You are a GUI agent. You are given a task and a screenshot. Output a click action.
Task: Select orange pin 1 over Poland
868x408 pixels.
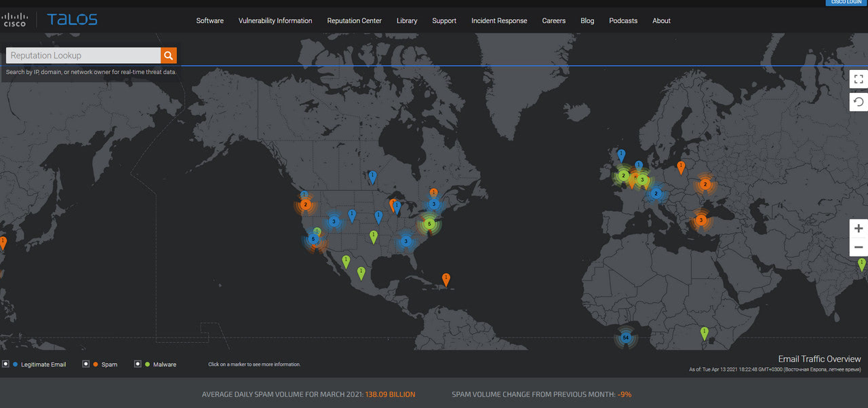coord(681,166)
